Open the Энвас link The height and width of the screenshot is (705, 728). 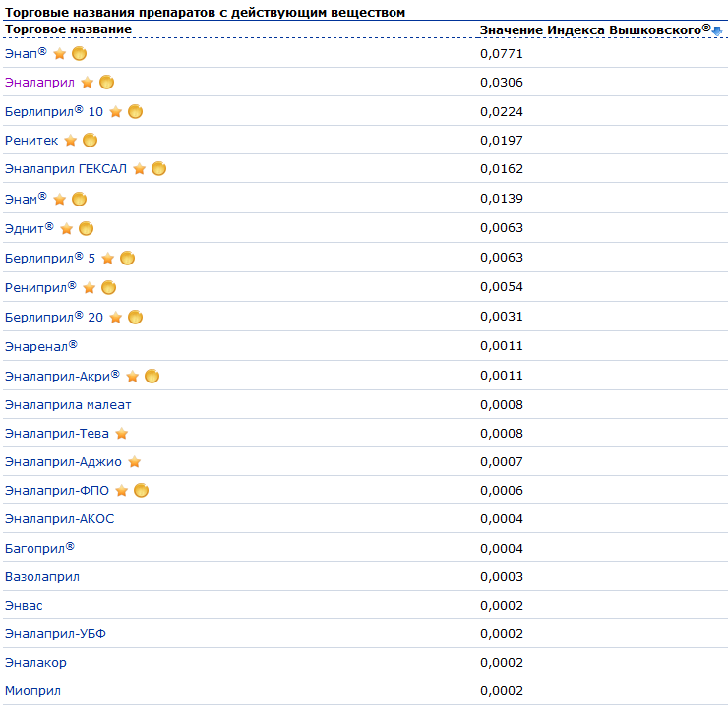(x=24, y=606)
